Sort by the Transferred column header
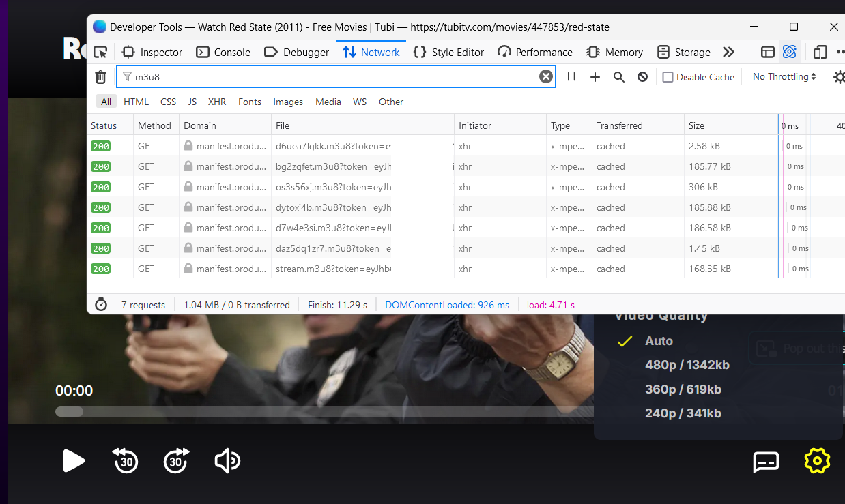Image resolution: width=845 pixels, height=504 pixels. [638, 125]
